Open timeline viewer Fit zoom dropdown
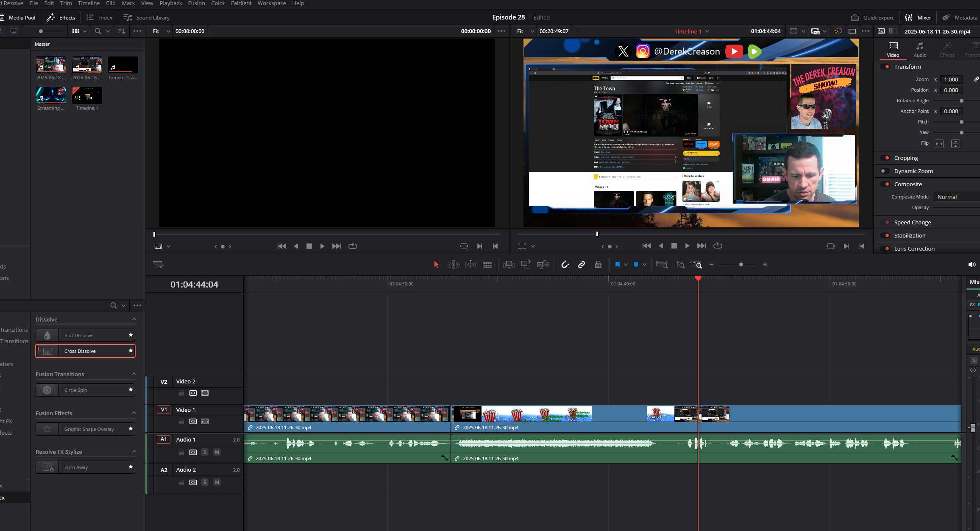This screenshot has width=980, height=531. (526, 31)
